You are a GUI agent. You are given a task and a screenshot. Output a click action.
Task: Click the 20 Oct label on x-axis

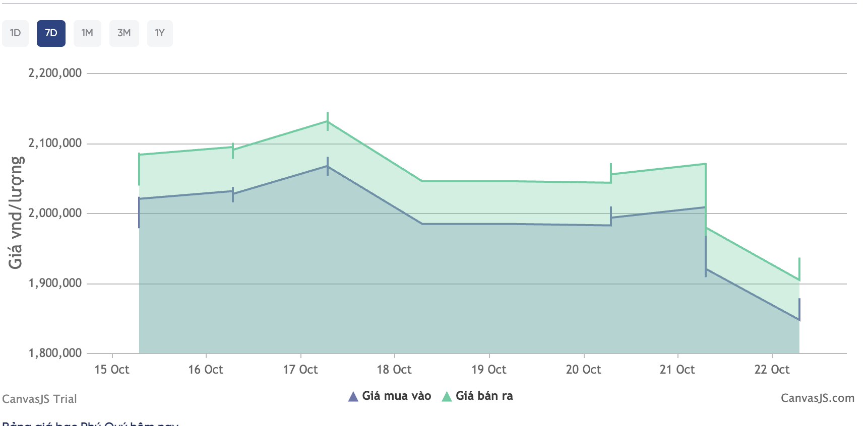coord(583,370)
